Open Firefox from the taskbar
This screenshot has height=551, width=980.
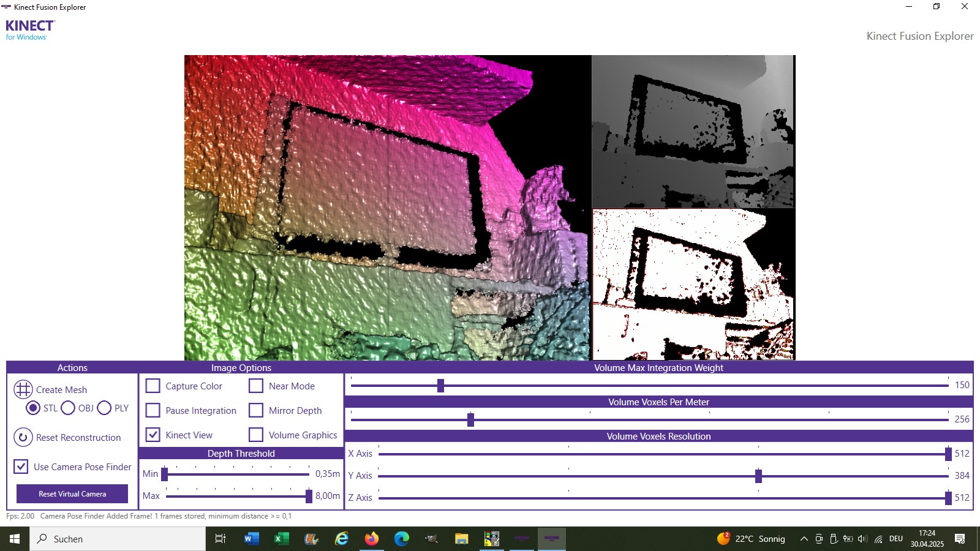tap(371, 539)
